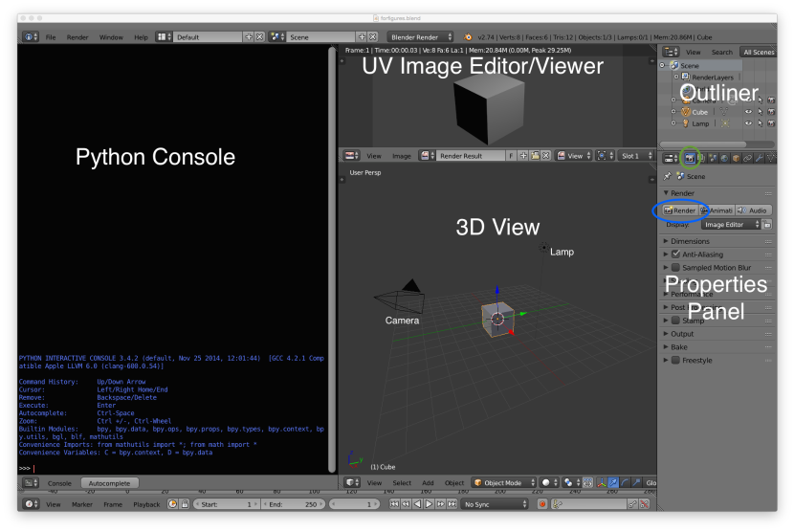Select the Modifiers wrench tab in Properties
Viewport: 794px width, 532px height.
760,159
